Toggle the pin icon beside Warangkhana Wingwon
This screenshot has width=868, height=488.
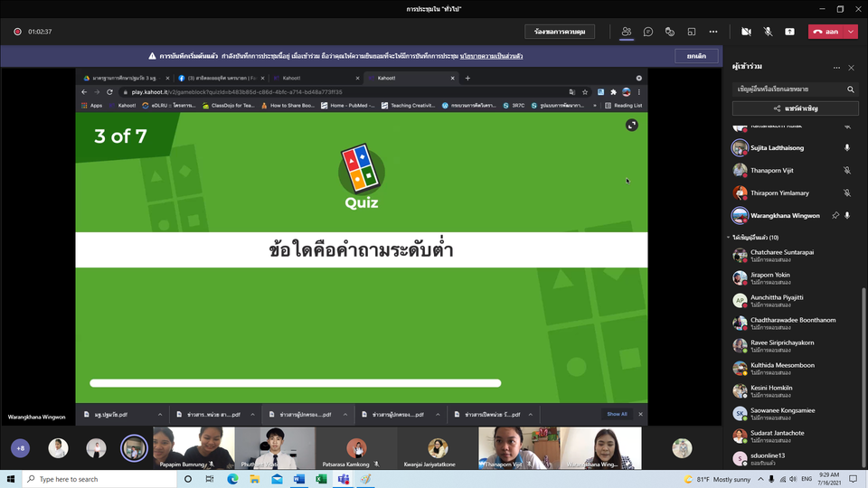[835, 216]
